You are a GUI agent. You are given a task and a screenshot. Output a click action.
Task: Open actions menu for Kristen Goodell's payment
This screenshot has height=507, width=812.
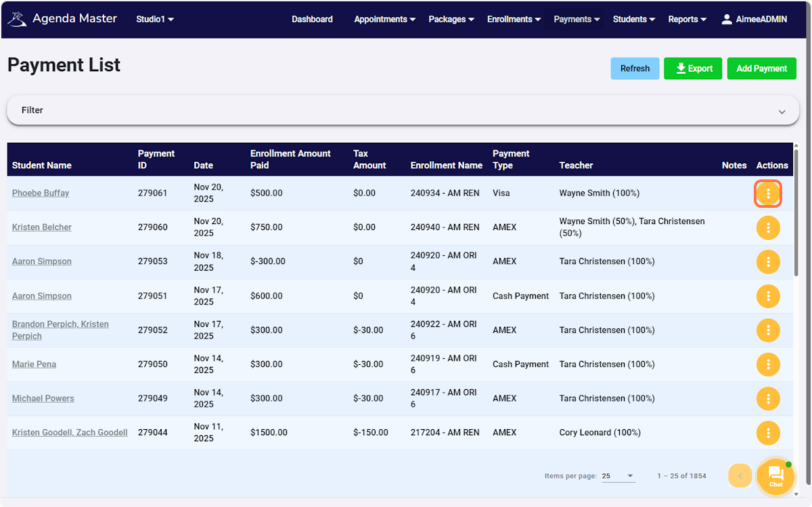tap(768, 433)
